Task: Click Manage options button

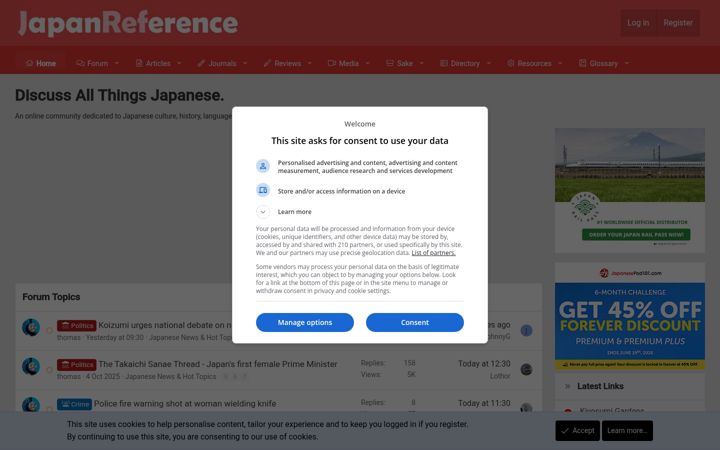Action: click(x=305, y=322)
